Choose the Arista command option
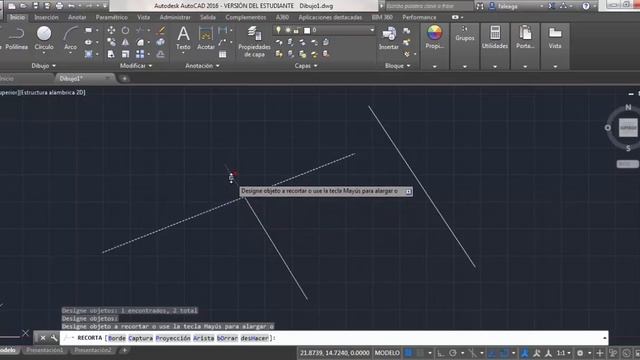Screen dimensions: 640x360 (204, 338)
